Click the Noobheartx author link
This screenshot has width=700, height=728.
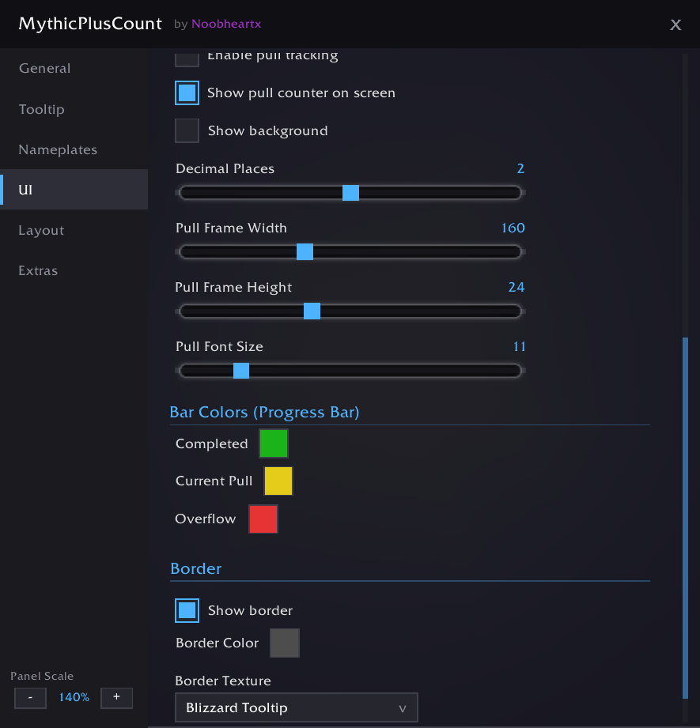coord(226,25)
